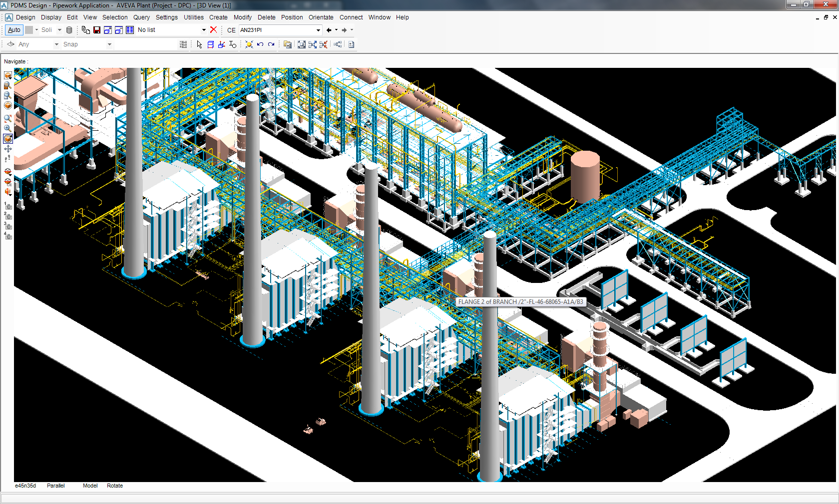The height and width of the screenshot is (504, 839).
Task: Click the window icon left of the blue list icon
Action: coord(119,30)
